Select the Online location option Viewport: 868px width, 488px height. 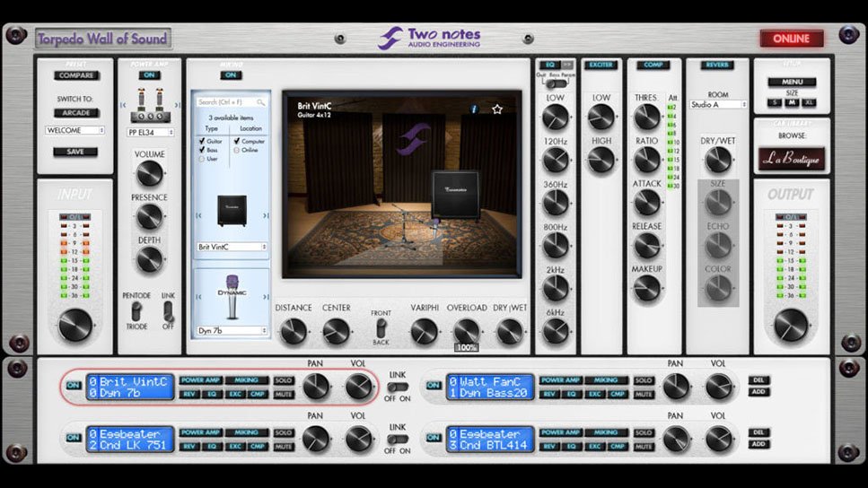[237, 150]
